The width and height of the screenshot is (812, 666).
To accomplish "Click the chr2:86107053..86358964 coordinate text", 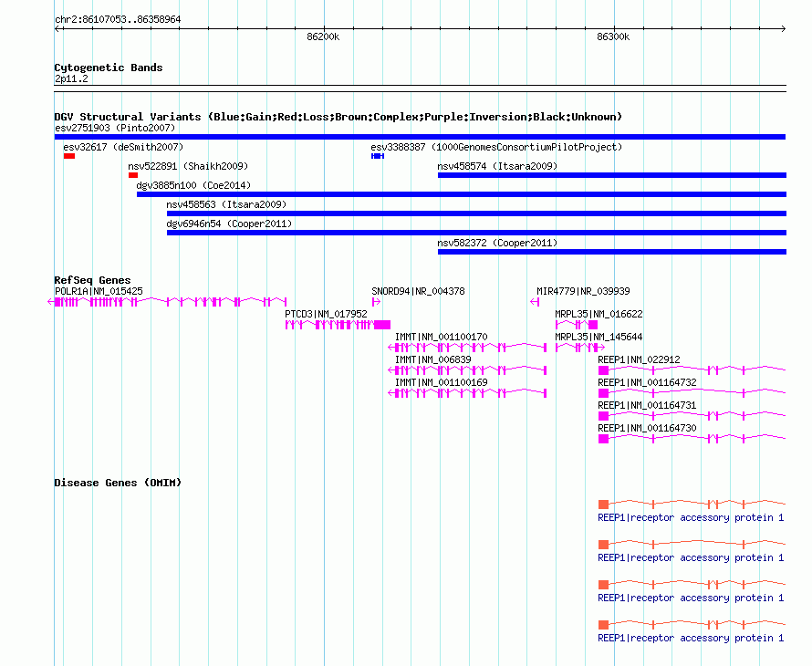I will coord(118,19).
